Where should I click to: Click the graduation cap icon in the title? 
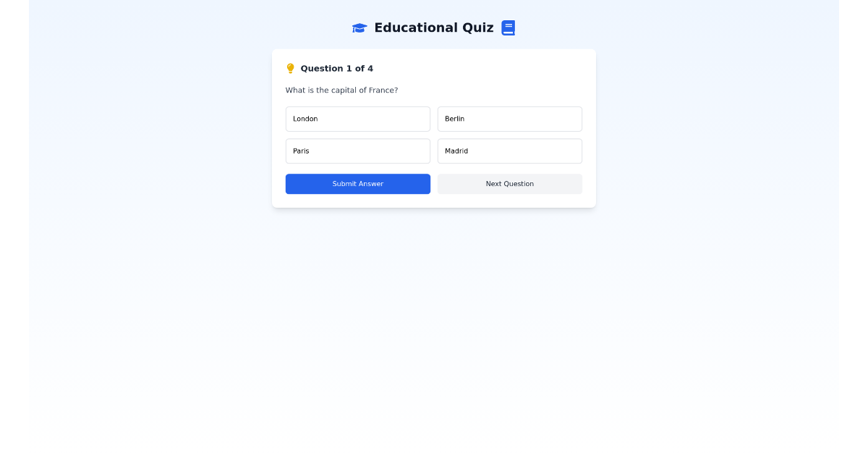359,28
